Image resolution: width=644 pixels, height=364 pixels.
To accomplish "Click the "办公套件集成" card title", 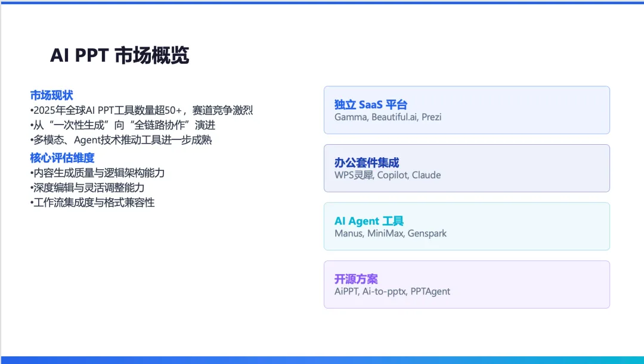I will (x=367, y=163).
